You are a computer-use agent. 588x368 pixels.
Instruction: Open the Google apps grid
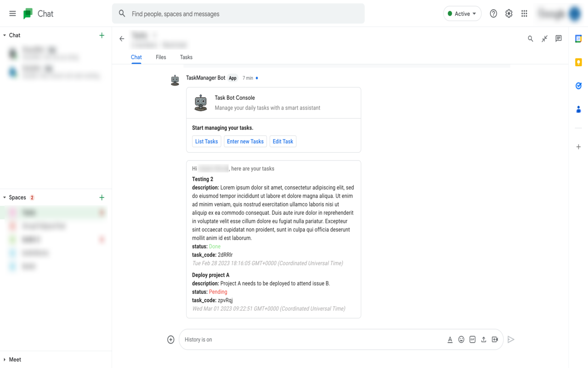524,13
